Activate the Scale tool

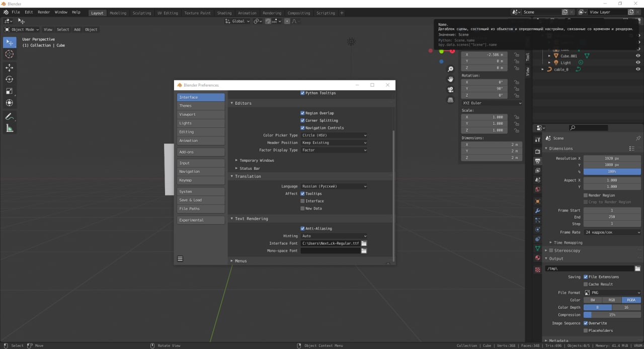pos(10,91)
